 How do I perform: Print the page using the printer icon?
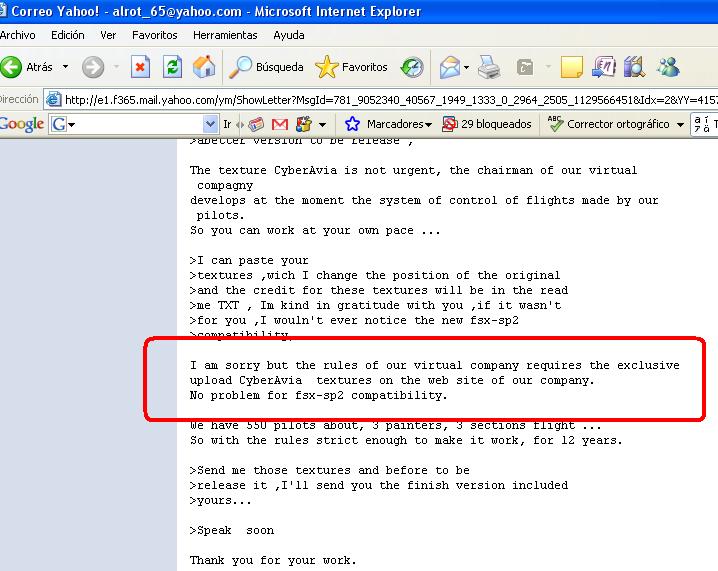tap(488, 68)
